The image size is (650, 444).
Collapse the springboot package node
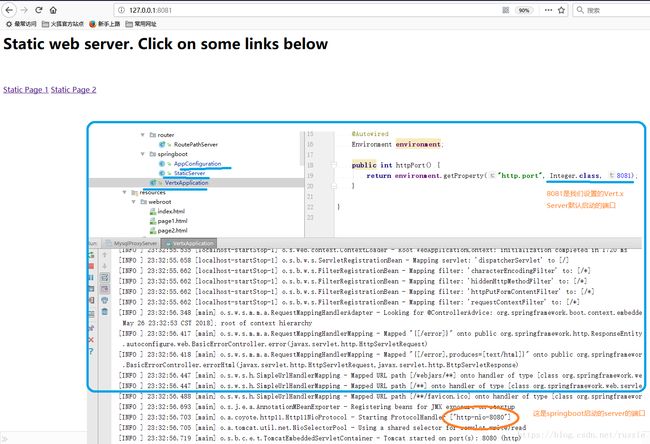(x=142, y=154)
